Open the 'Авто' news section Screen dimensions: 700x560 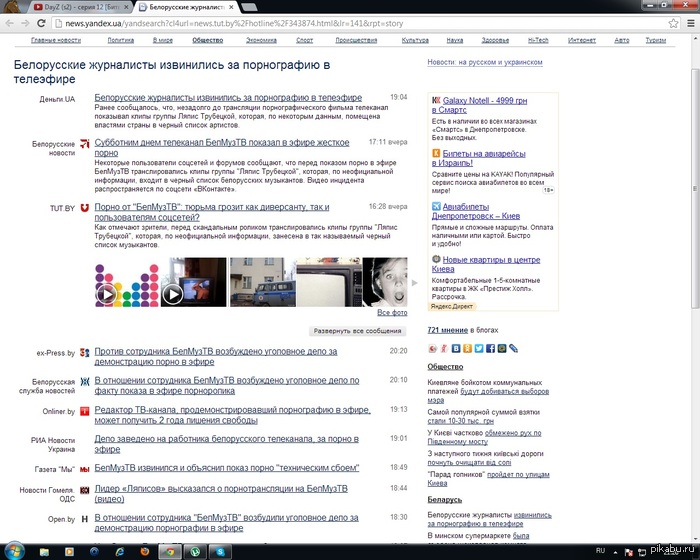point(621,40)
